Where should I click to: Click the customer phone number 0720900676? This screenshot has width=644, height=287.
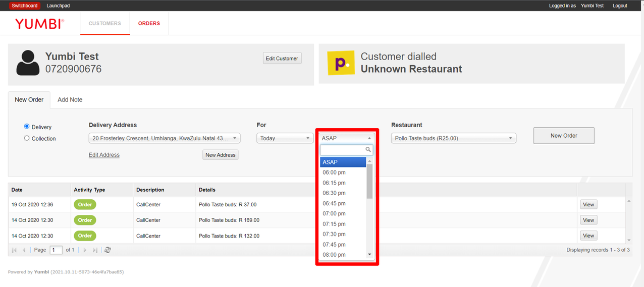73,69
